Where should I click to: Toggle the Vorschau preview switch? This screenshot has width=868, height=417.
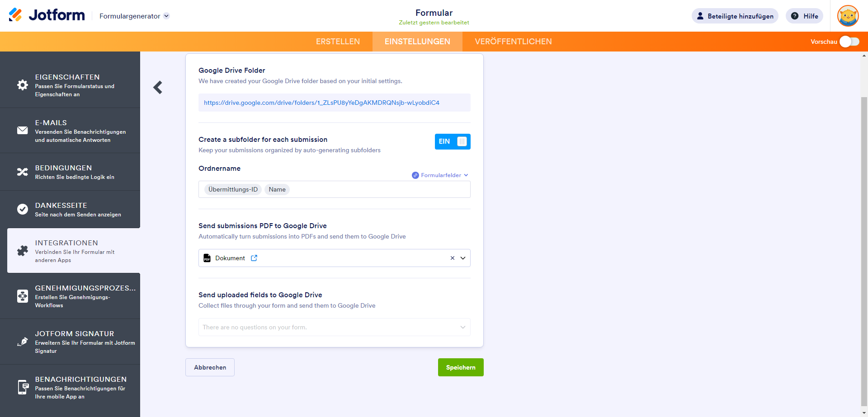pyautogui.click(x=849, y=42)
